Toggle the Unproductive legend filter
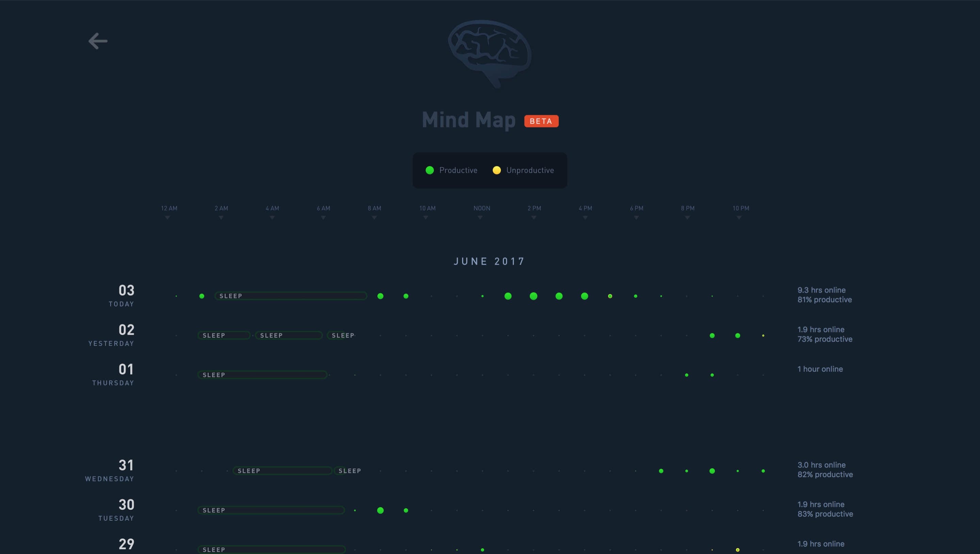 (x=529, y=170)
